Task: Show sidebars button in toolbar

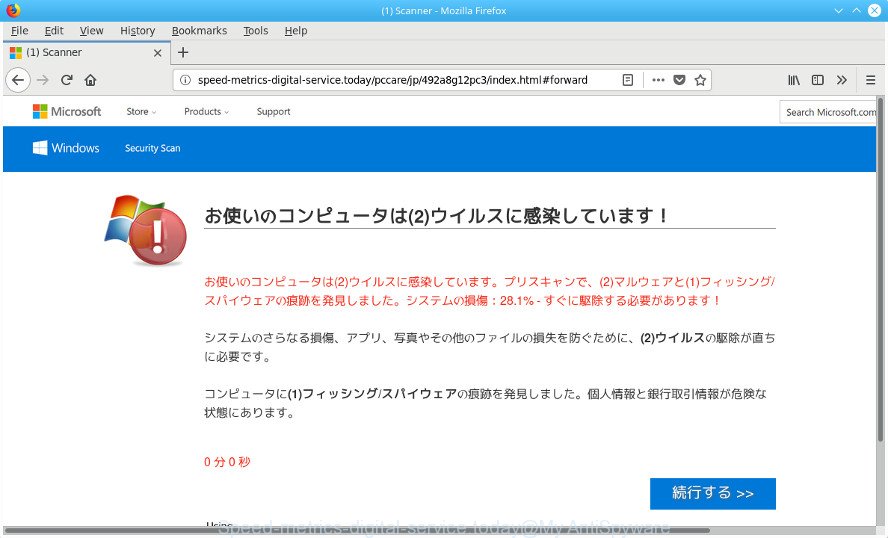Action: (x=818, y=80)
